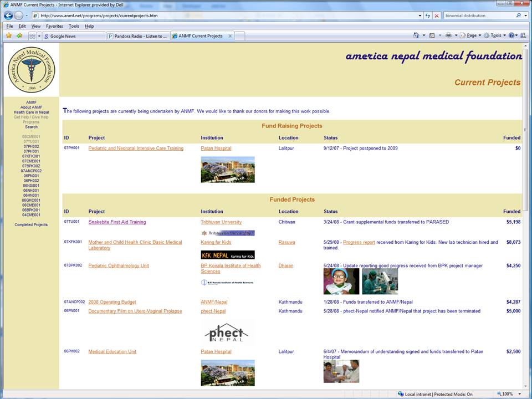Click the Add to Favorites icon

click(x=19, y=35)
